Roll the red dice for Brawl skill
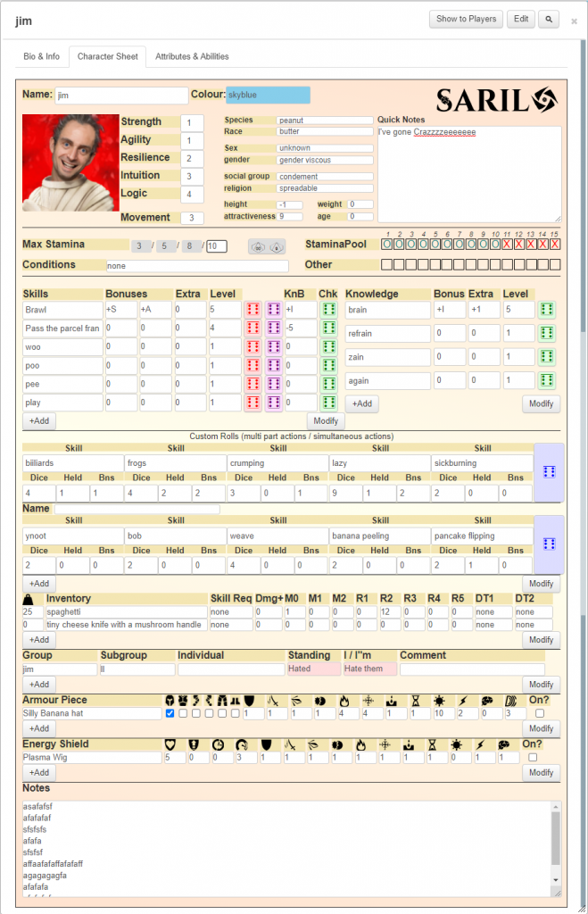Viewport: 588px width, 914px height. [253, 310]
